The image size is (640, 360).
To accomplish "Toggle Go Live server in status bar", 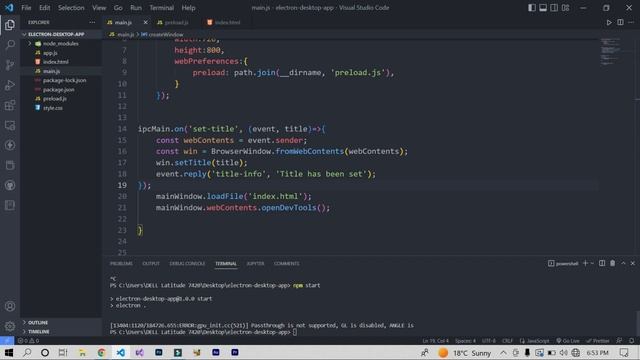I will 568,340.
